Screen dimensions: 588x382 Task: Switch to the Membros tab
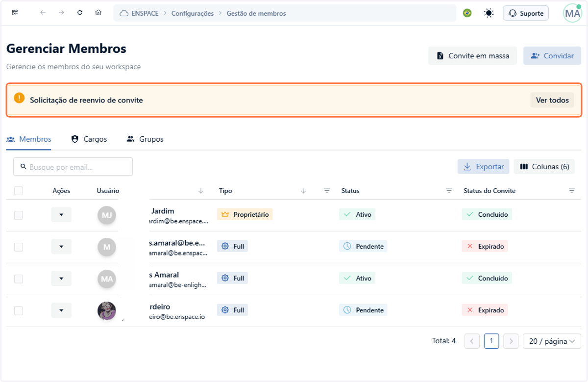29,139
